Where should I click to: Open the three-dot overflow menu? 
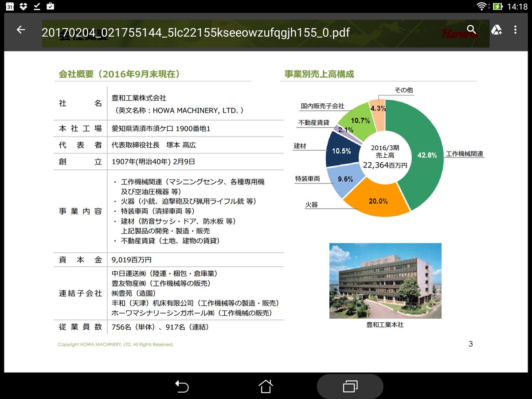click(x=515, y=30)
